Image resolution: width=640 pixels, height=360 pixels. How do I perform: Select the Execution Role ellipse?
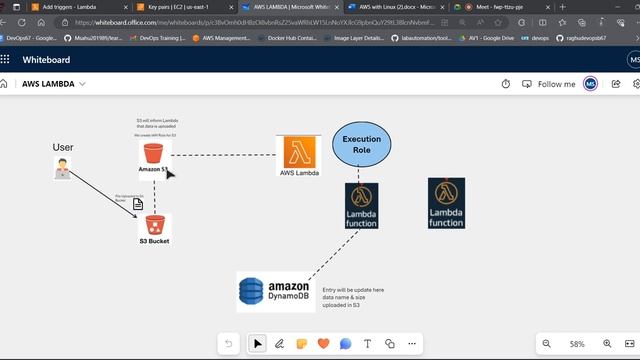coord(362,144)
